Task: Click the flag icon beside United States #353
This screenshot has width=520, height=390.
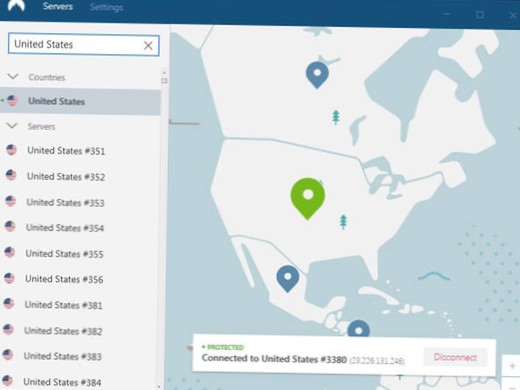Action: coord(11,201)
